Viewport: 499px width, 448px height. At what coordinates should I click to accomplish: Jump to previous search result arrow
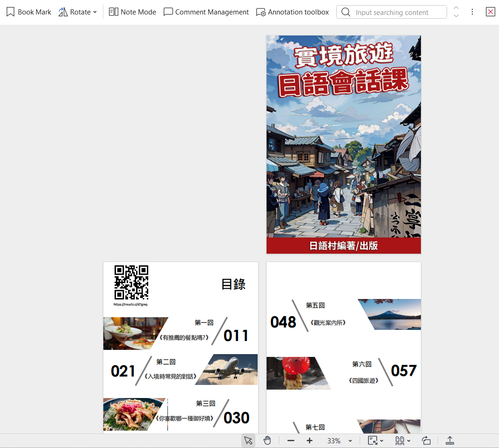[x=456, y=8]
